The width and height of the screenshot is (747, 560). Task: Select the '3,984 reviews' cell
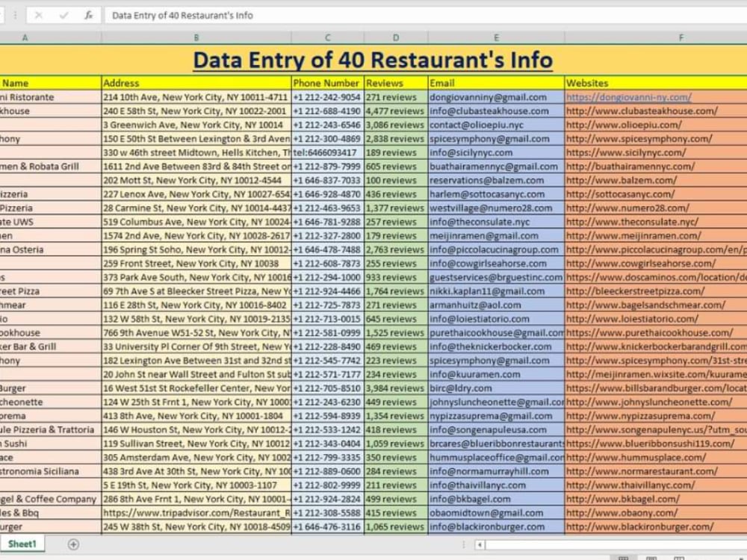(396, 388)
